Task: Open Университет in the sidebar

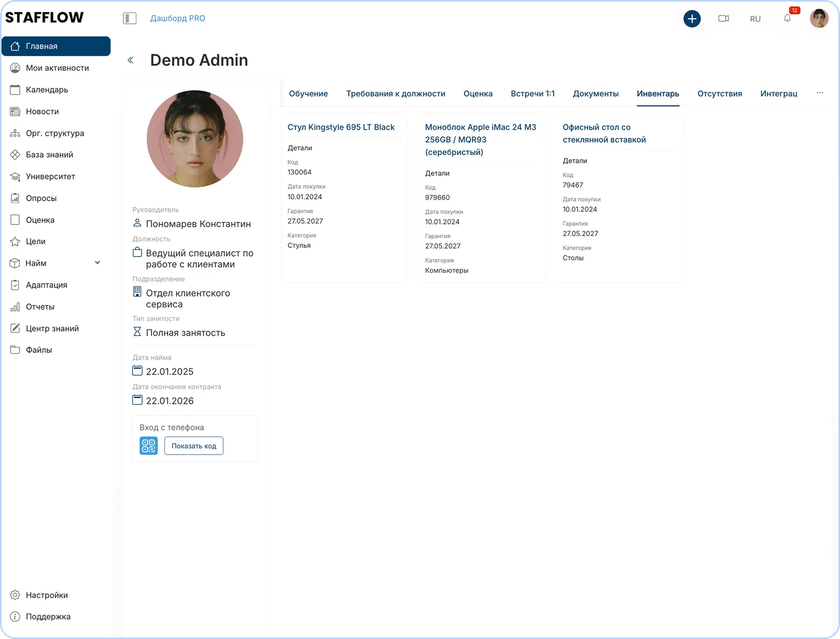Action: [50, 176]
